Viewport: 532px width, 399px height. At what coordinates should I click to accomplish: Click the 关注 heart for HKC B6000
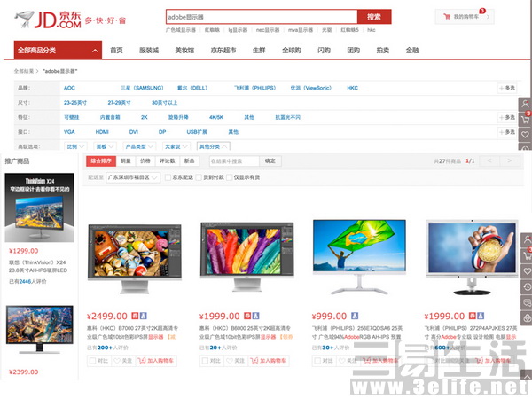236,361
